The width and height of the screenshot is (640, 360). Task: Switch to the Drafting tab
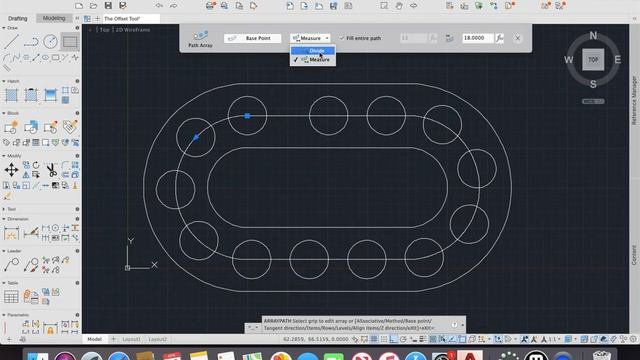pos(18,18)
